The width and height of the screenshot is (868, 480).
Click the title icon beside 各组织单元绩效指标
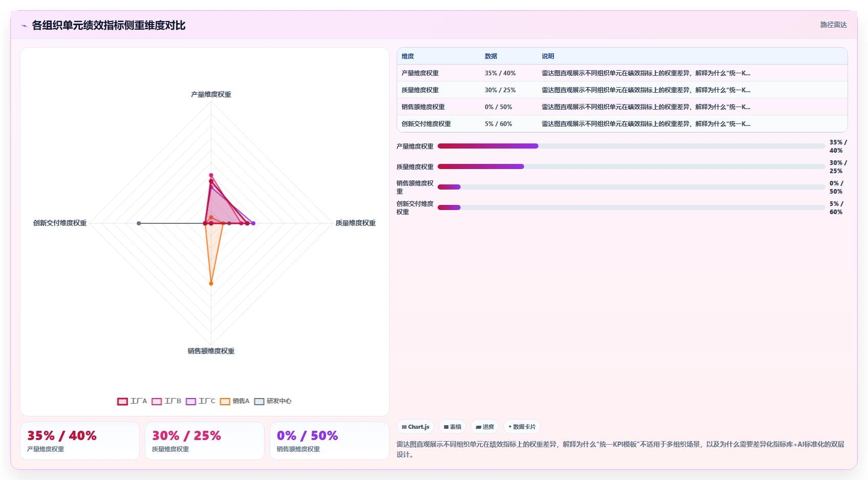[24, 26]
